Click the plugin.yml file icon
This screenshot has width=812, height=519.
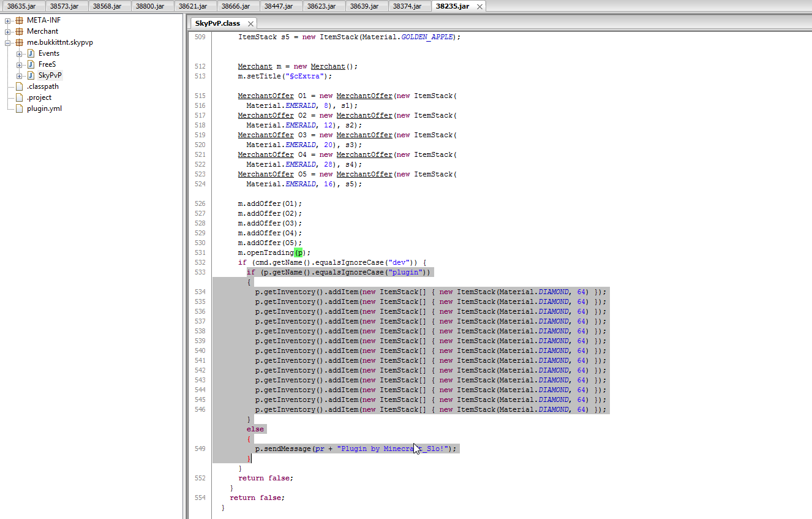(x=19, y=108)
